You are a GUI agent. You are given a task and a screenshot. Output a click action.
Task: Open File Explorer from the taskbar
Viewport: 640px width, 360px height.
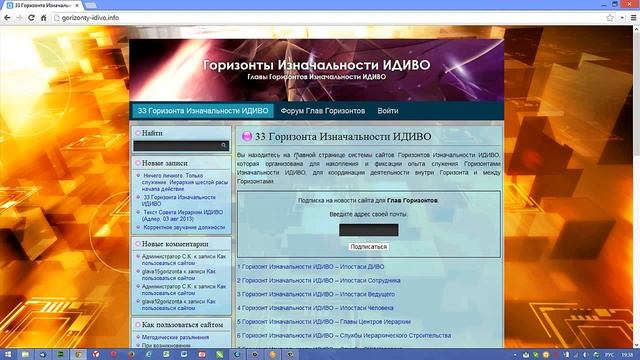[25, 355]
